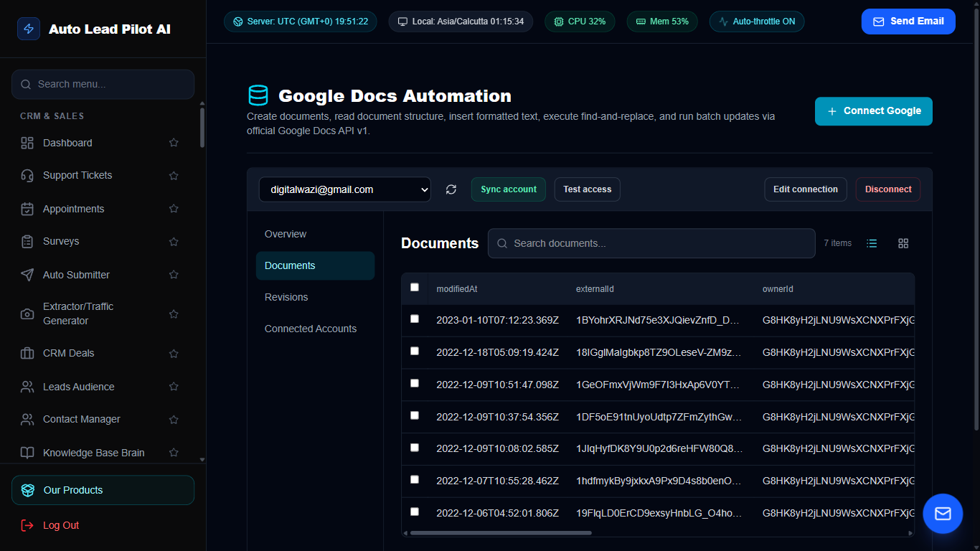The image size is (980, 551).
Task: Click the Auto Submitter paper-plane icon
Action: pos(27,275)
